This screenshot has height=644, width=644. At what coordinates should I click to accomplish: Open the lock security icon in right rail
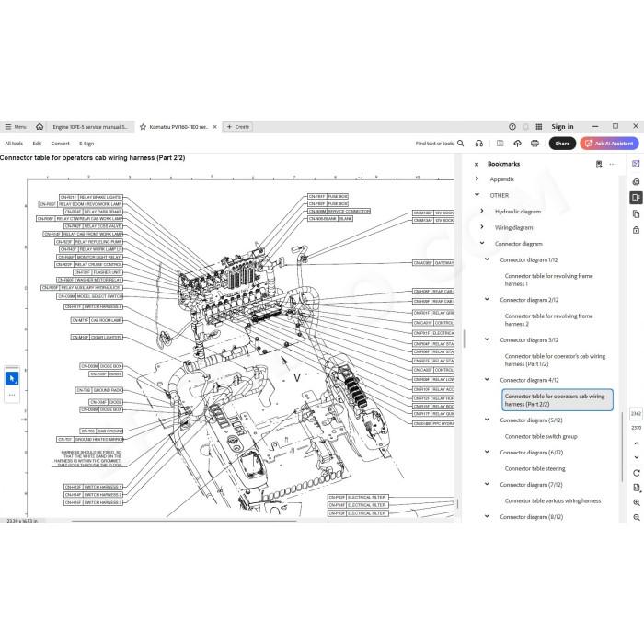[636, 230]
